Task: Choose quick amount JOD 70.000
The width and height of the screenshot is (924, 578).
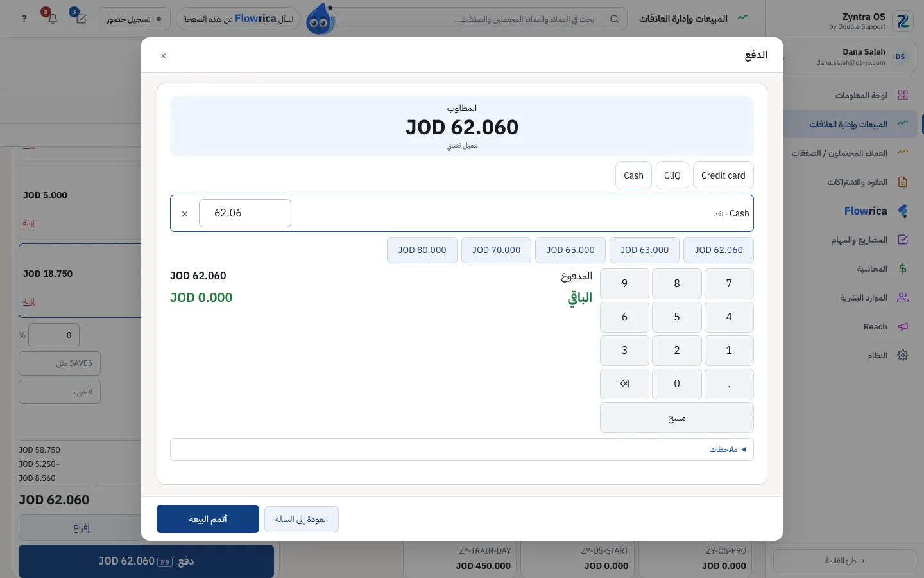Action: click(496, 250)
